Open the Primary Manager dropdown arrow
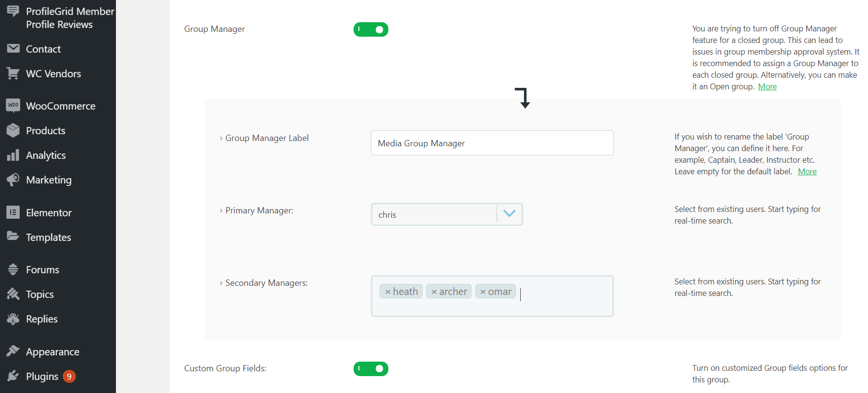 509,214
